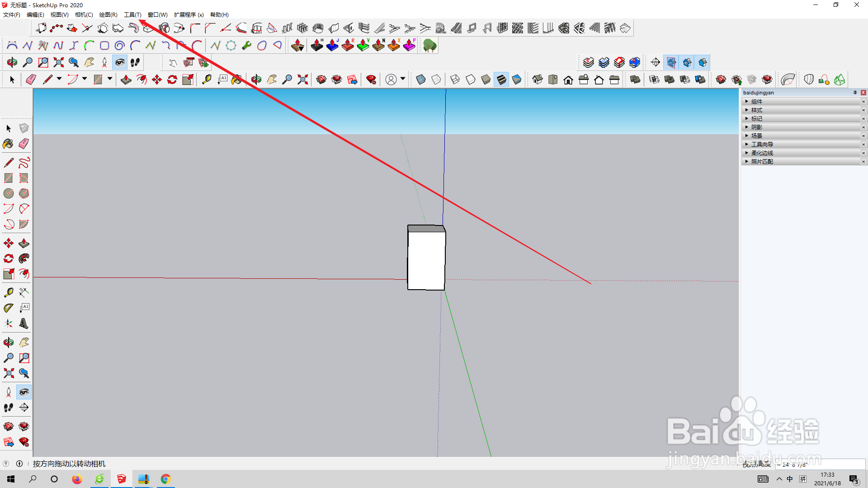The width and height of the screenshot is (868, 488).
Task: Open Firefox from the taskbar
Action: pyautogui.click(x=77, y=479)
